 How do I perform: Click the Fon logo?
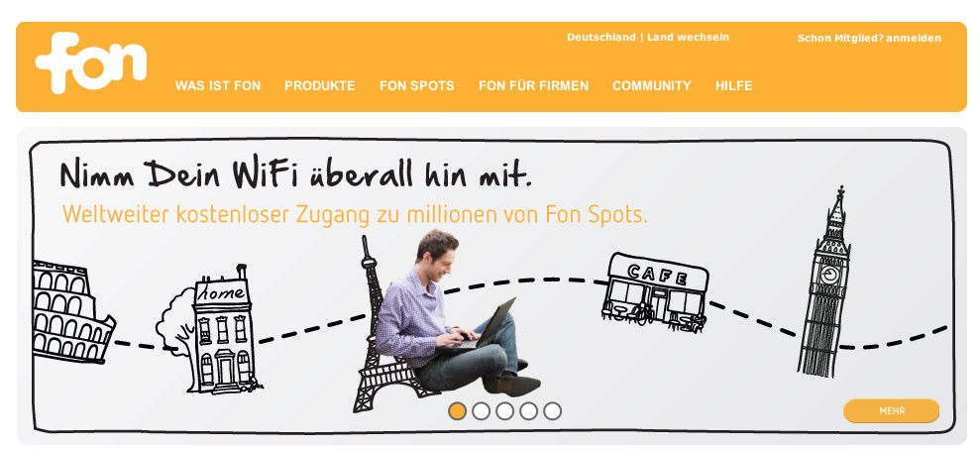[x=91, y=62]
